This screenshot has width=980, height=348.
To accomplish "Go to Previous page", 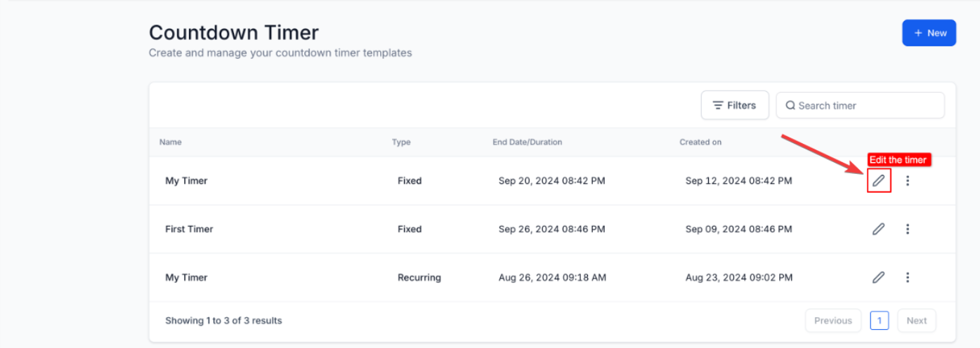I will (833, 321).
